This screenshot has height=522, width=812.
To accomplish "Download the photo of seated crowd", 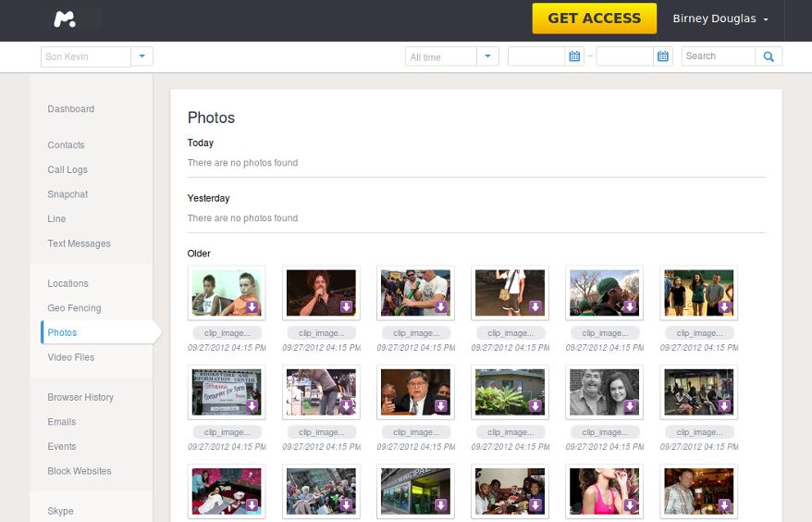I will (347, 505).
